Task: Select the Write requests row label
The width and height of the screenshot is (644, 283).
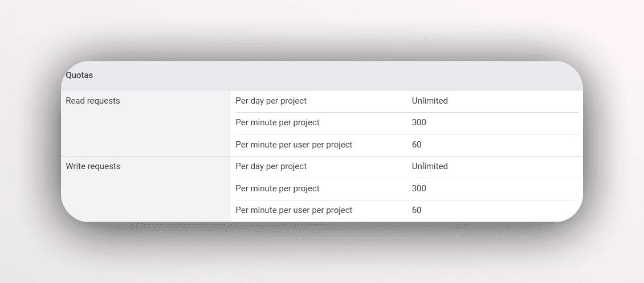Action: pos(93,166)
